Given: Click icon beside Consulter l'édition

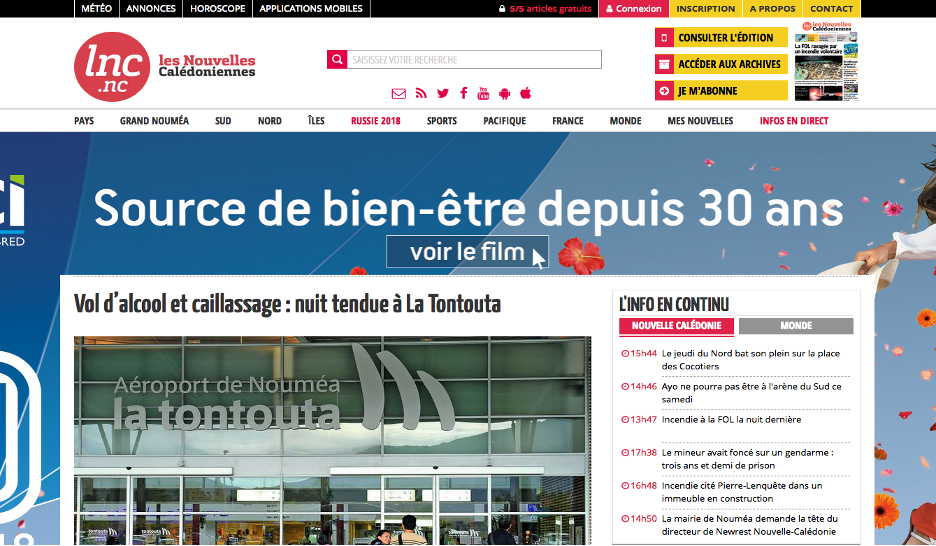Looking at the screenshot, I should 664,38.
